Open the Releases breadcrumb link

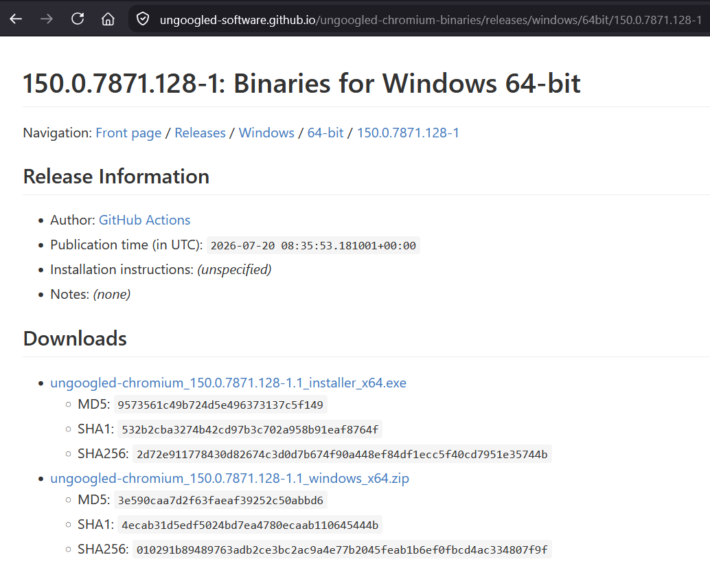tap(200, 133)
